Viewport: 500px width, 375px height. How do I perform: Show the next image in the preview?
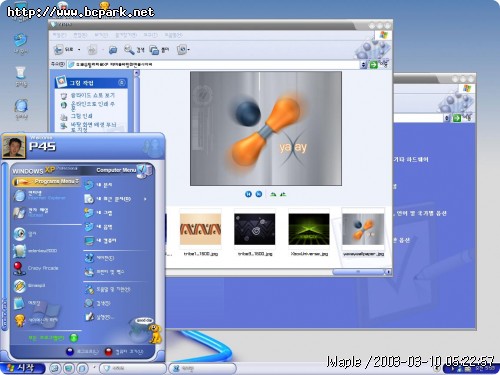(259, 194)
